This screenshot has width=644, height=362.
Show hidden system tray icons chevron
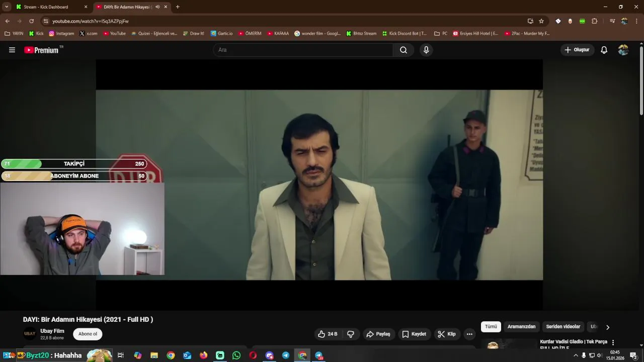pos(576,355)
